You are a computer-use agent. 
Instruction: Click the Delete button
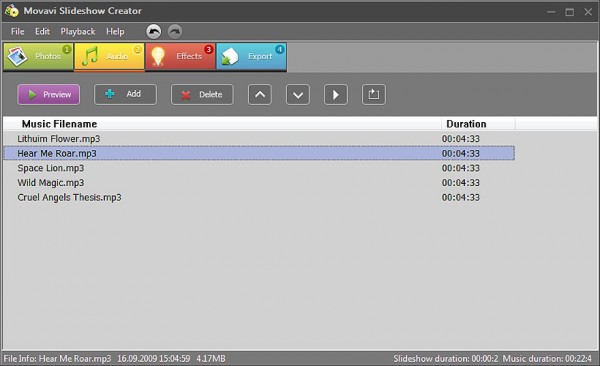(202, 94)
